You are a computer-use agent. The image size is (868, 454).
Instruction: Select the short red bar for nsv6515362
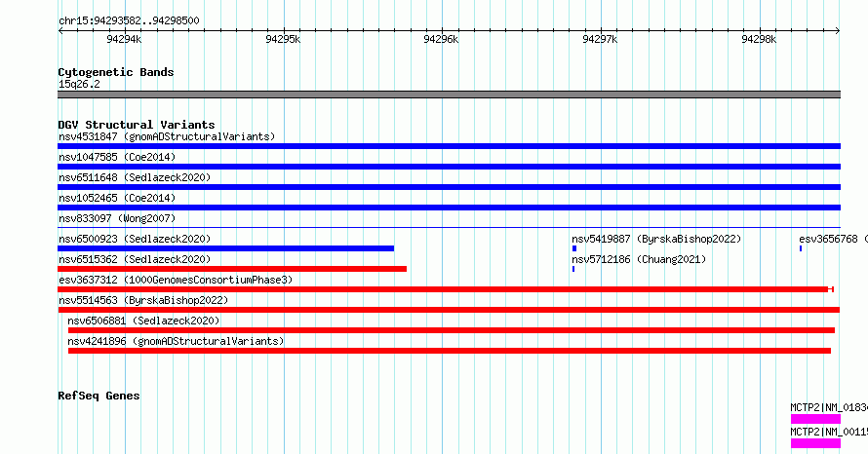click(232, 269)
